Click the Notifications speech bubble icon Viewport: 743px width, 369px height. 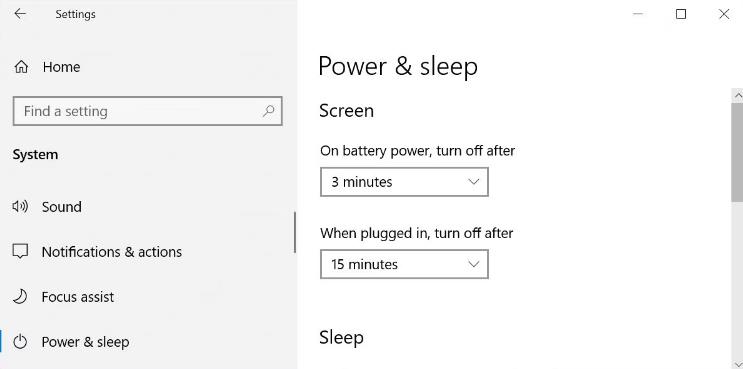coord(20,252)
